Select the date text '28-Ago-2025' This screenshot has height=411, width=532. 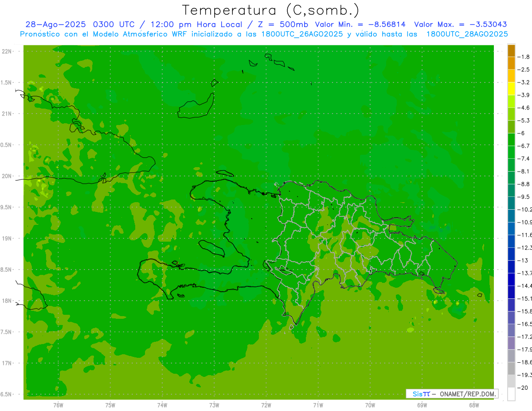56,24
